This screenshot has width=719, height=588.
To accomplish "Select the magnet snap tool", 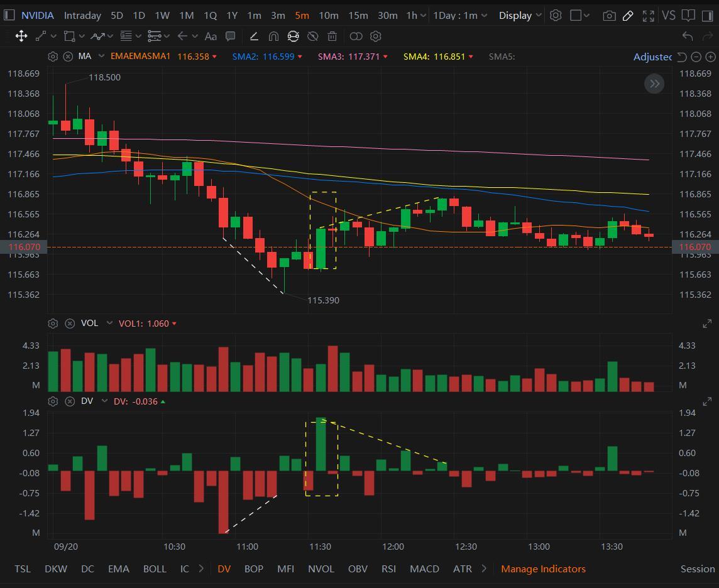I will point(273,36).
